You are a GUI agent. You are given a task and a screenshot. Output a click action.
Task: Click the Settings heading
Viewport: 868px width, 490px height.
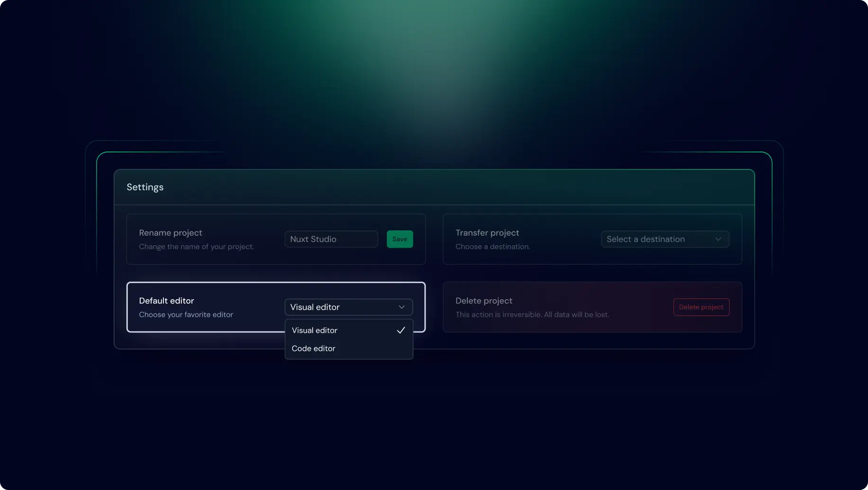click(145, 187)
